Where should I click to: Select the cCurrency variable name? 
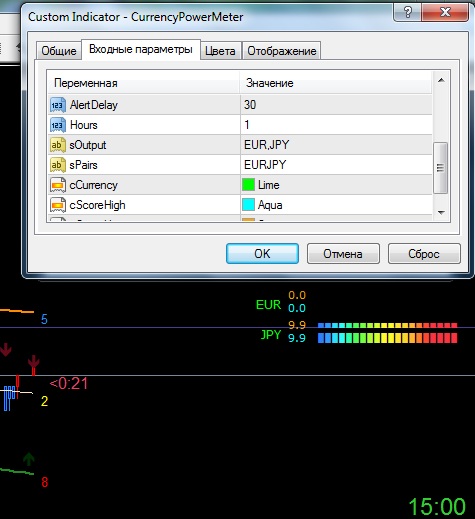[93, 185]
